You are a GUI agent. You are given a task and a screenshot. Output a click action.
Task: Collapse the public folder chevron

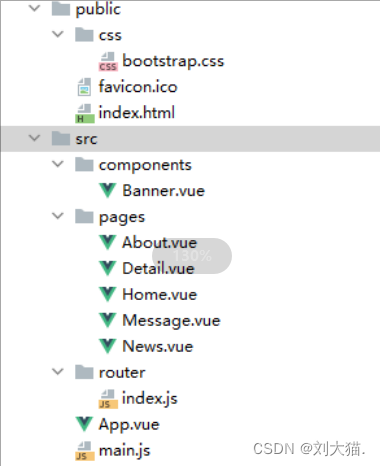tap(34, 8)
